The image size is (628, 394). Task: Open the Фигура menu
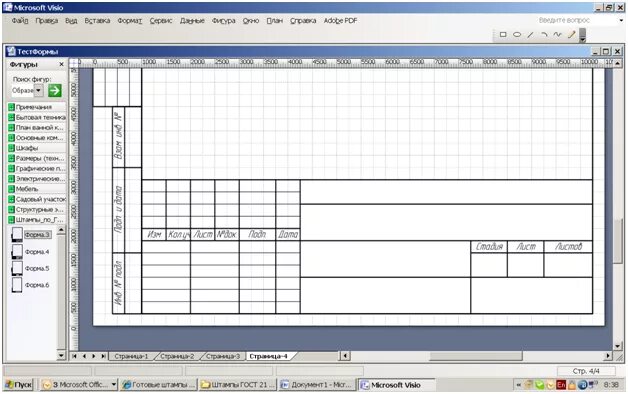[223, 20]
